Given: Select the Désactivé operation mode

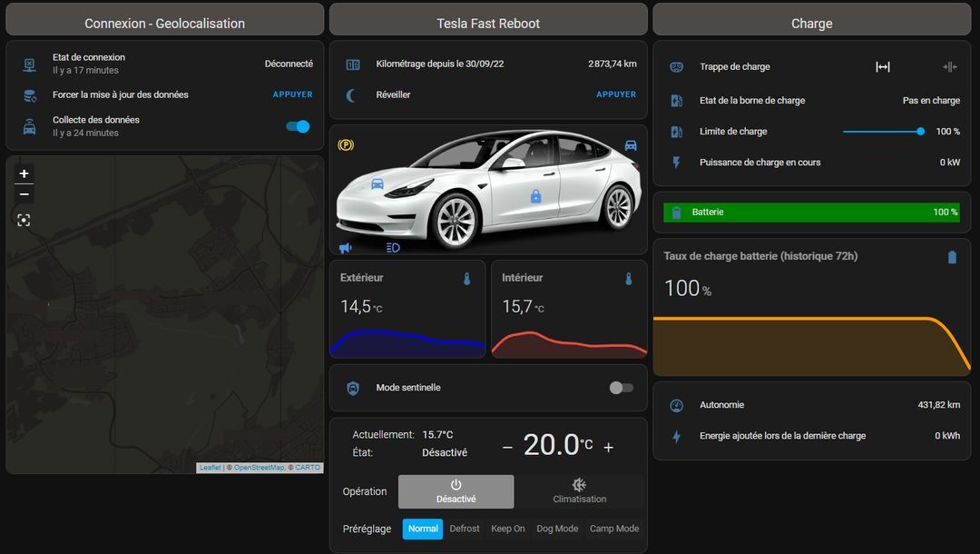Looking at the screenshot, I should tap(456, 491).
